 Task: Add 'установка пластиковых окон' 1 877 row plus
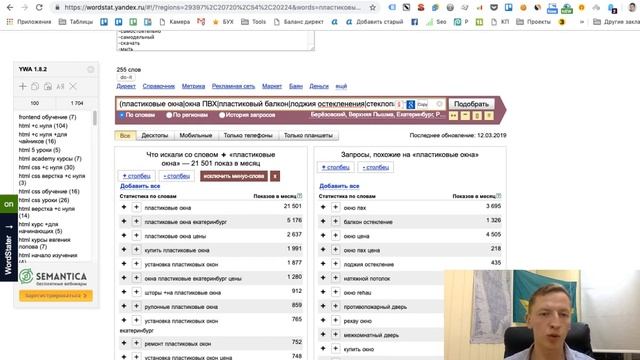coord(136,264)
